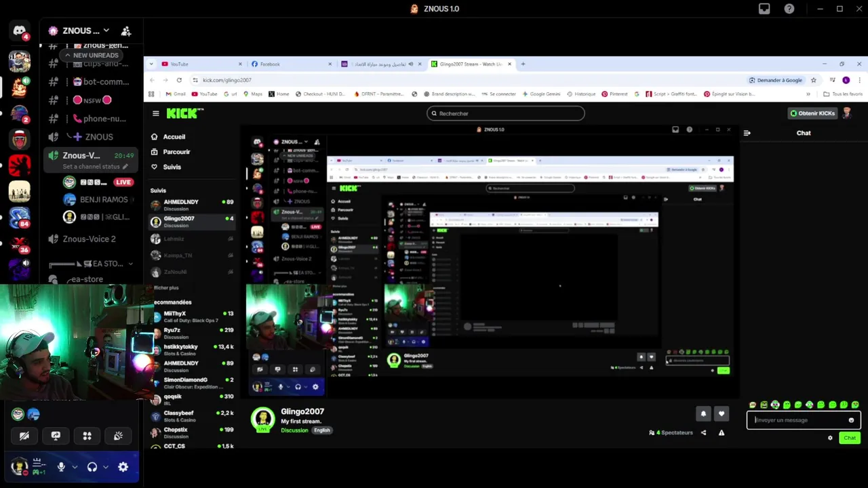Mute the Discord microphone

pos(61,466)
